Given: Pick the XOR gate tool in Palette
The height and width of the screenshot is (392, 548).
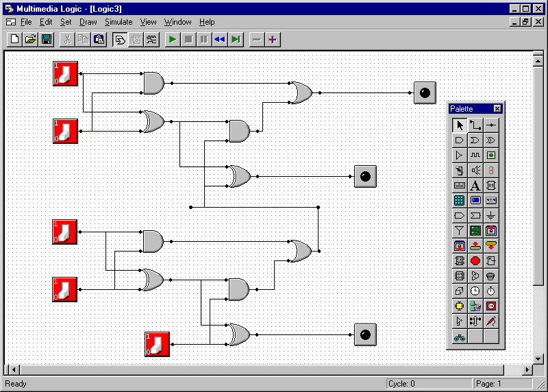Looking at the screenshot, I should coord(491,140).
